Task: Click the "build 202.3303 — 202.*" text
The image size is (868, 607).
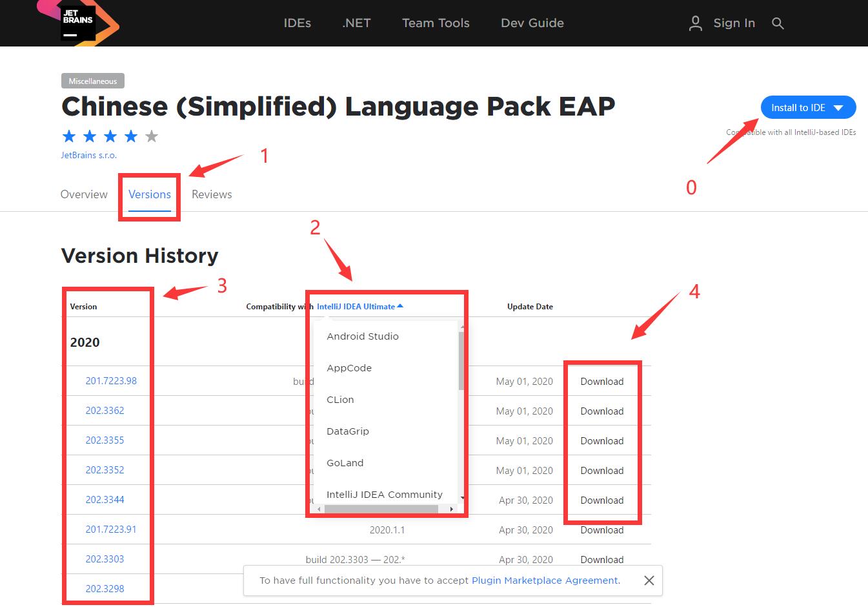Action: [355, 560]
